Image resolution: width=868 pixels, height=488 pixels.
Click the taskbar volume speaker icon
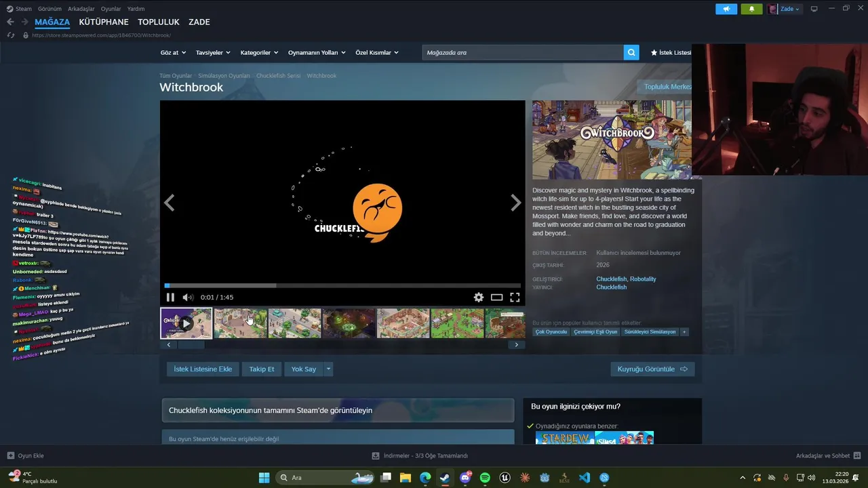pyautogui.click(x=812, y=477)
